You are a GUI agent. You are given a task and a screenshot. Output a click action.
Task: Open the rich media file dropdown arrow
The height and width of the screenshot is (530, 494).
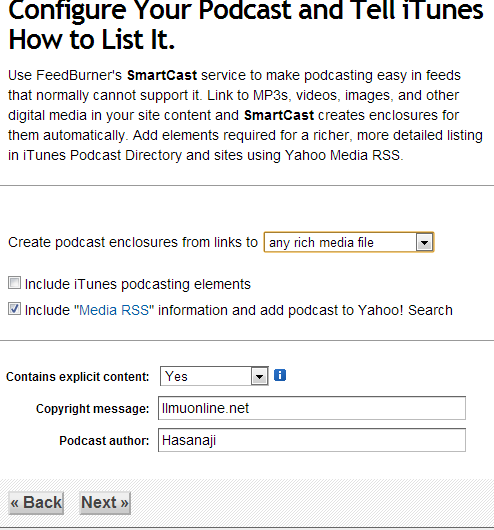(x=424, y=242)
